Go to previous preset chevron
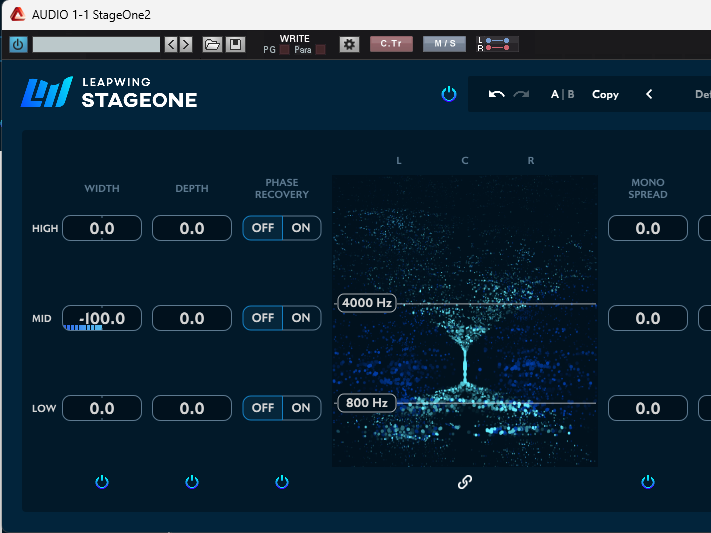Screen dimensions: 711x533 click(x=649, y=94)
